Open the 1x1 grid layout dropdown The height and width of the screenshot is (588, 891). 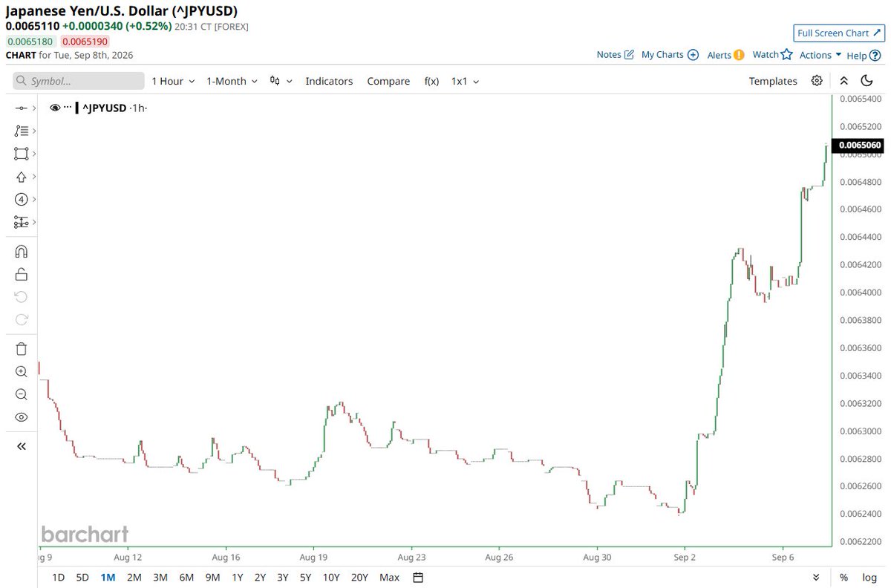pos(465,81)
